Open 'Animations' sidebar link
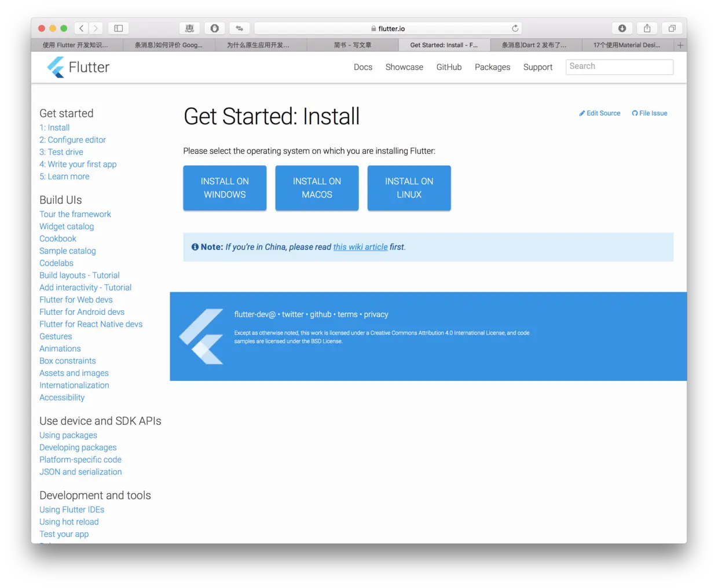 pyautogui.click(x=60, y=348)
